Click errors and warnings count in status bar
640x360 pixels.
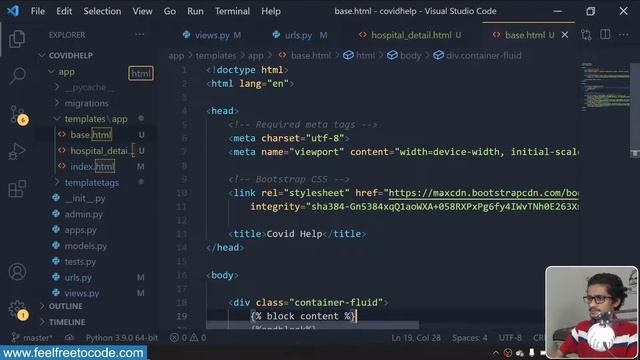point(188,338)
